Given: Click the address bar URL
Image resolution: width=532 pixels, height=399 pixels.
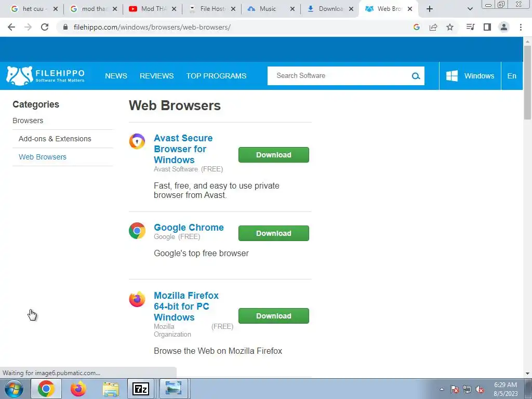Looking at the screenshot, I should click(152, 27).
